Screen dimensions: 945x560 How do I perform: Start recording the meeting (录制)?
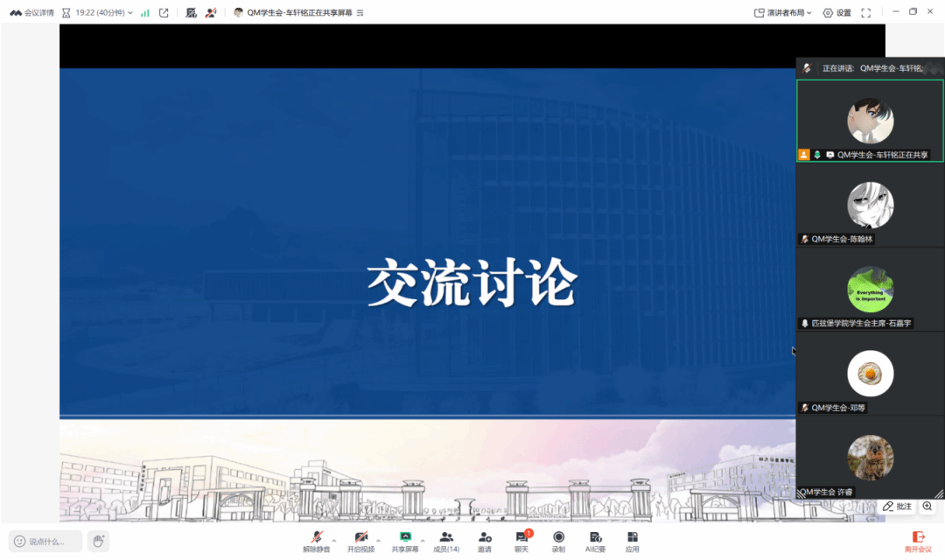coord(558,540)
